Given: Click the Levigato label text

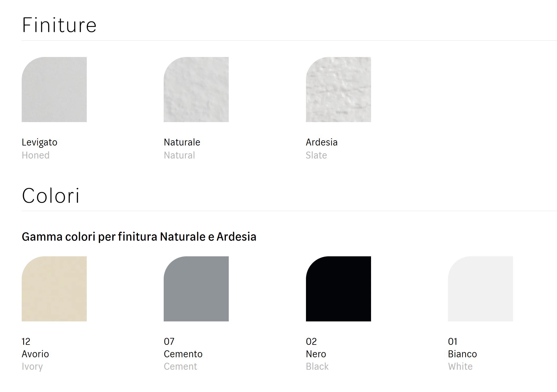Looking at the screenshot, I should (x=39, y=142).
